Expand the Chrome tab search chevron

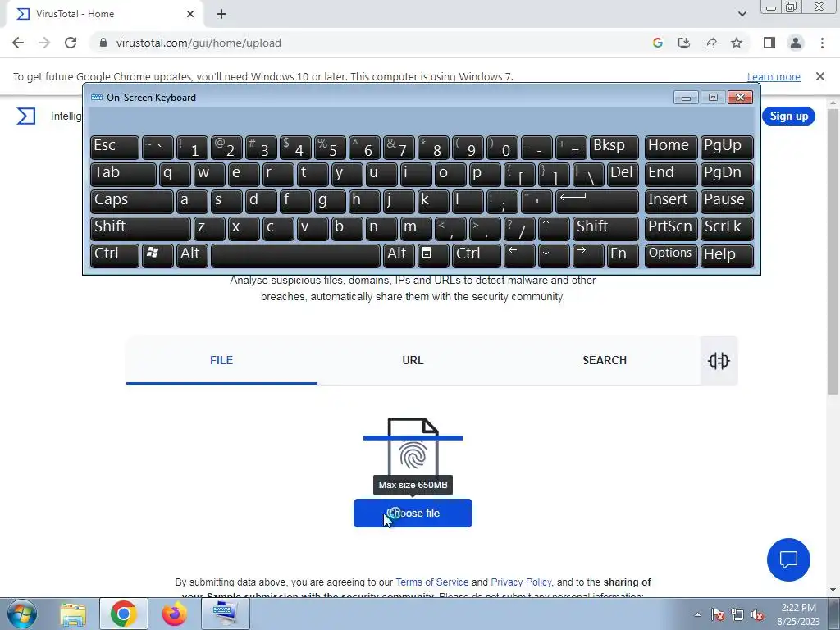742,14
